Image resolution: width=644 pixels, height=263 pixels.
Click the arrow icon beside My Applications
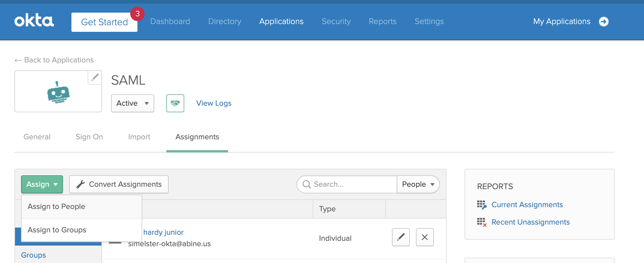604,21
